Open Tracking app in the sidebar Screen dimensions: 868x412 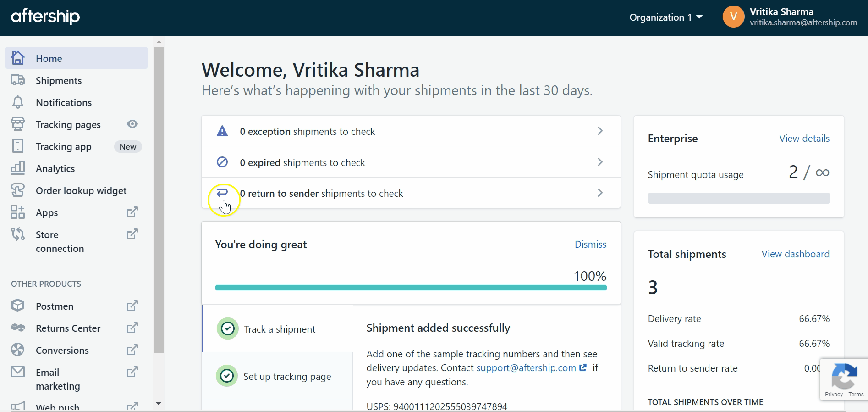(x=64, y=147)
